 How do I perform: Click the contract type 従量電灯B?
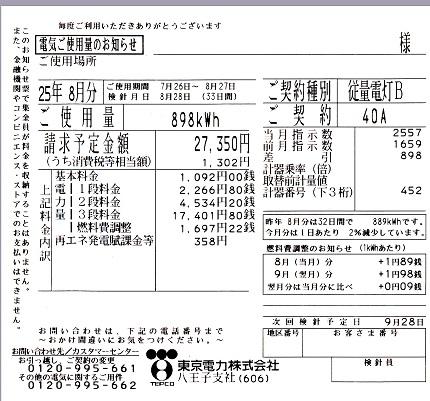click(x=375, y=91)
